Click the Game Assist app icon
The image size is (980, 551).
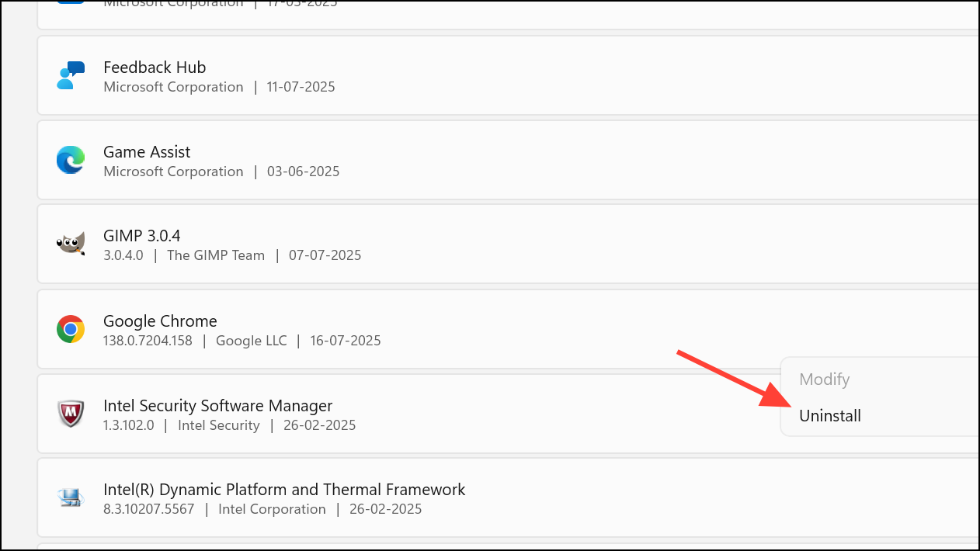click(71, 160)
